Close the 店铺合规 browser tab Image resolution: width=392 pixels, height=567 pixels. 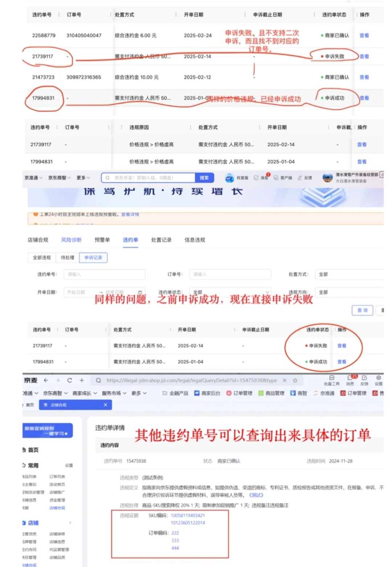pos(105,405)
